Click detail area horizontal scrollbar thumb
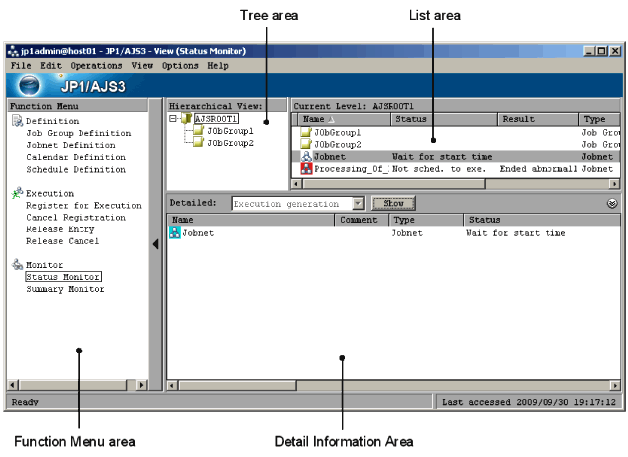 [x=238, y=385]
